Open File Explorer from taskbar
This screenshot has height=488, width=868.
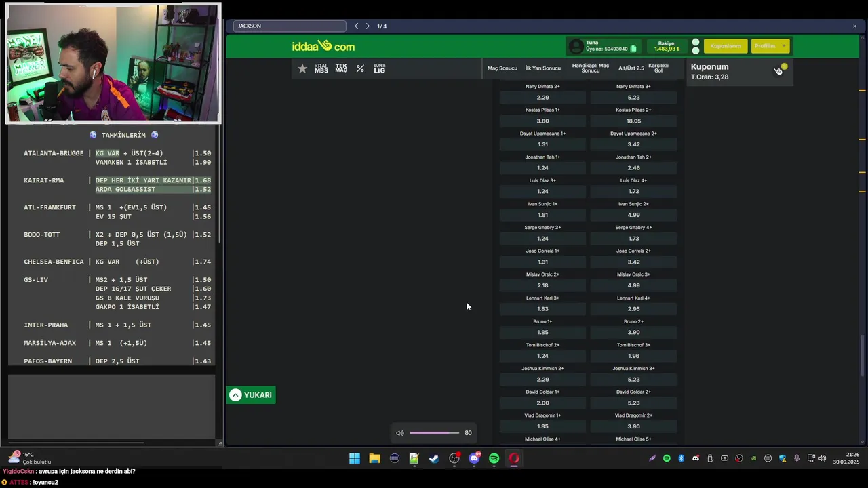tap(374, 459)
